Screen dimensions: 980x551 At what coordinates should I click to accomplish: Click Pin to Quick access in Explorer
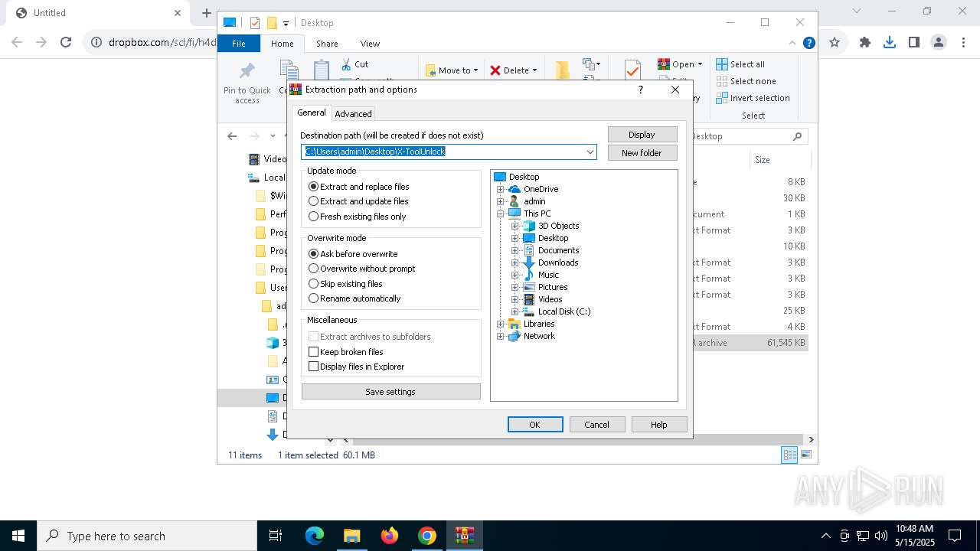tap(247, 83)
